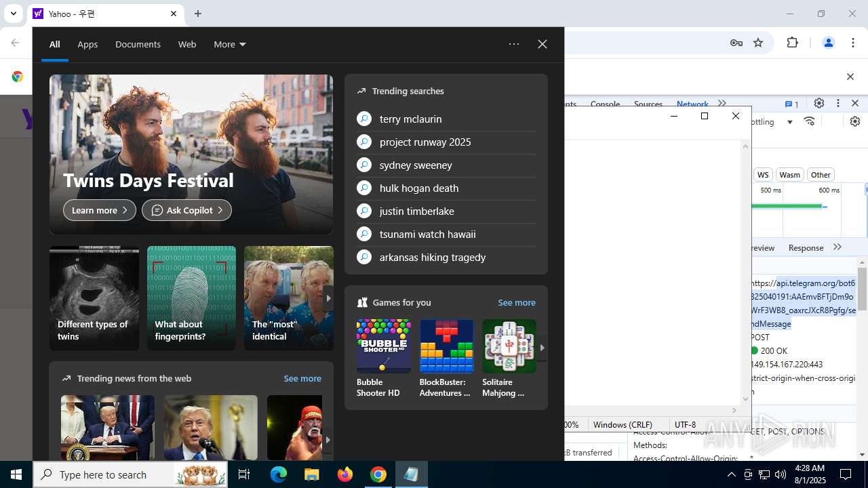Open DevTools Network tab
This screenshot has height=488, width=868.
click(x=692, y=104)
